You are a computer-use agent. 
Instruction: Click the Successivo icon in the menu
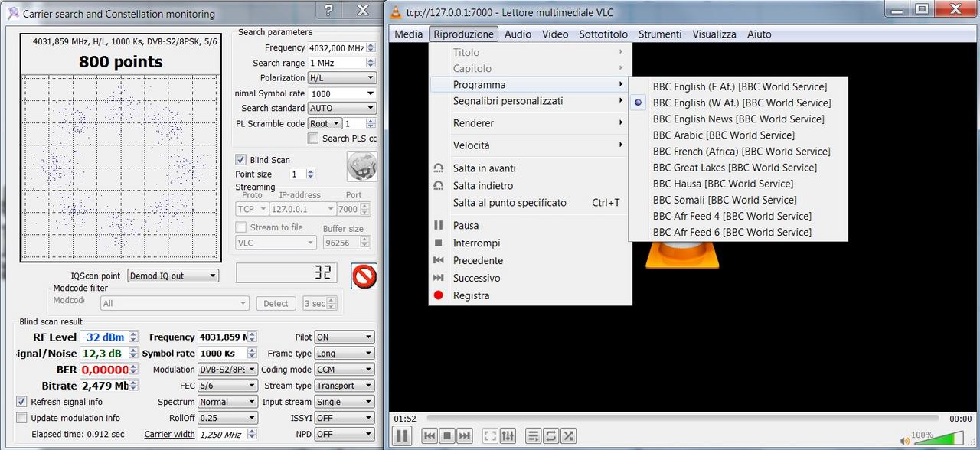coord(439,279)
